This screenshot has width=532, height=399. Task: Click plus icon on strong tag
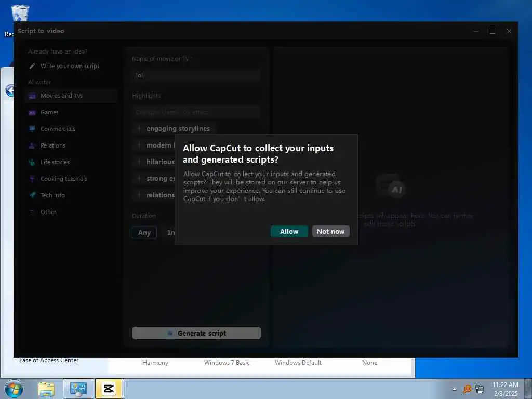click(x=139, y=179)
